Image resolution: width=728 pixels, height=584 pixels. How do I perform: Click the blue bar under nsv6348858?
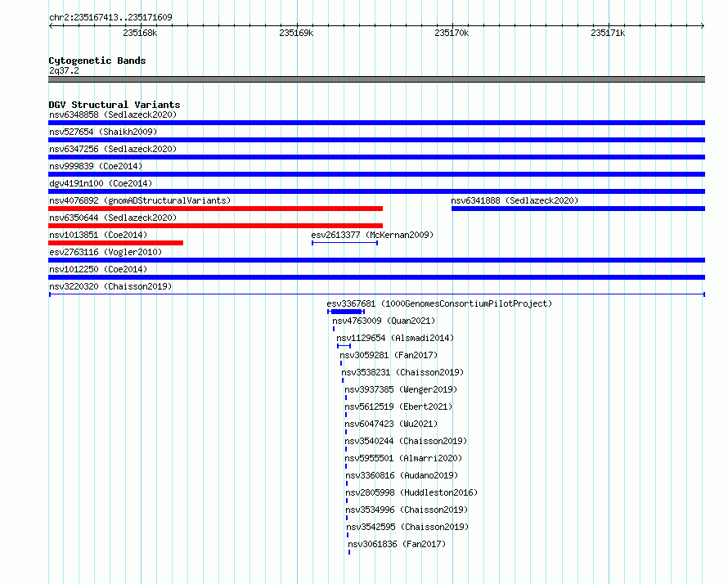[x=376, y=123]
